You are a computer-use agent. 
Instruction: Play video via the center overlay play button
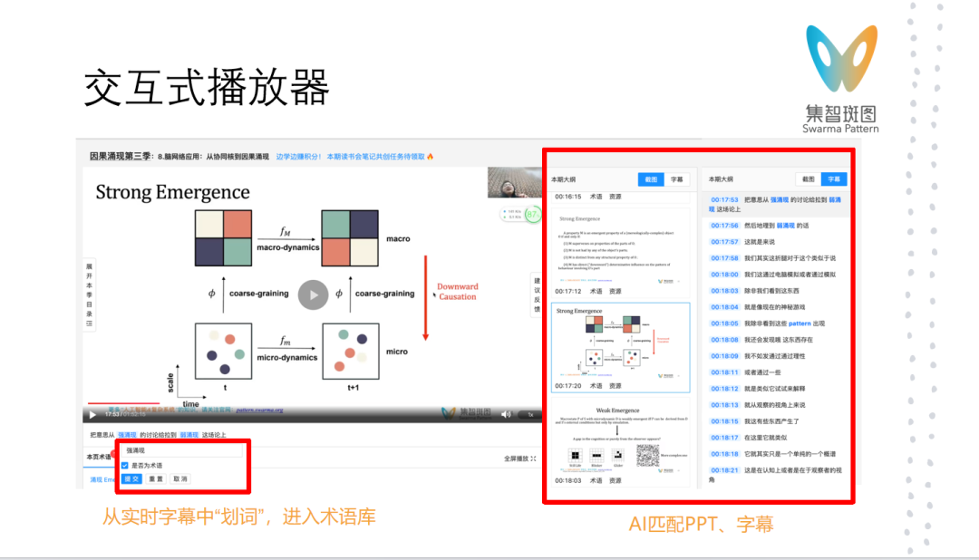(x=312, y=294)
